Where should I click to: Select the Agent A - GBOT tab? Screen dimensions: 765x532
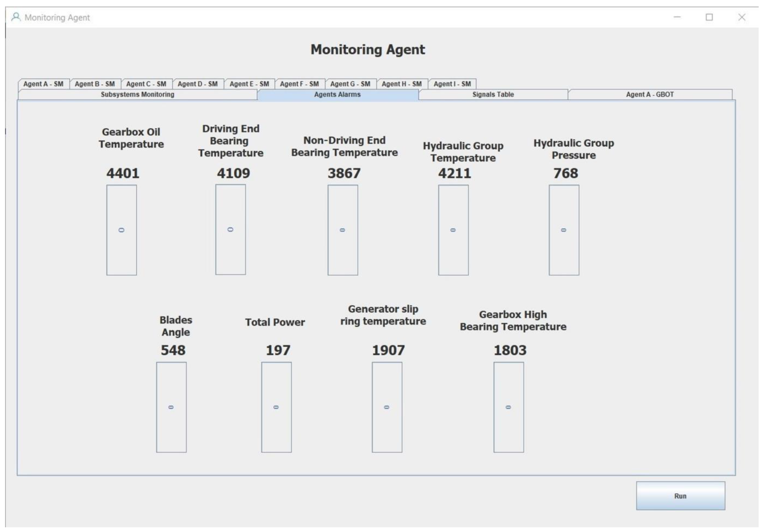pos(650,95)
